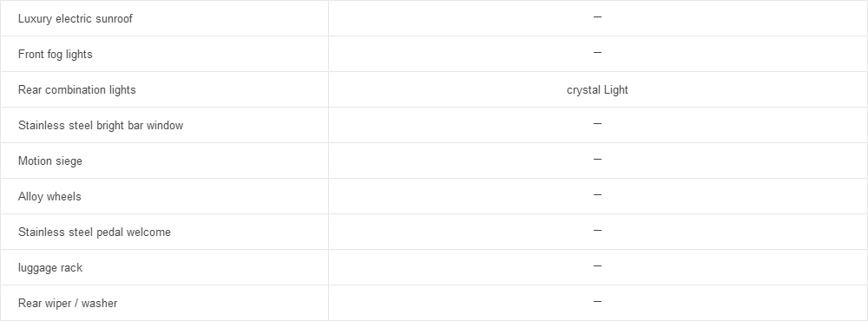Click empty space beside Alloy wheels label
This screenshot has height=321, width=868.
coord(205,196)
